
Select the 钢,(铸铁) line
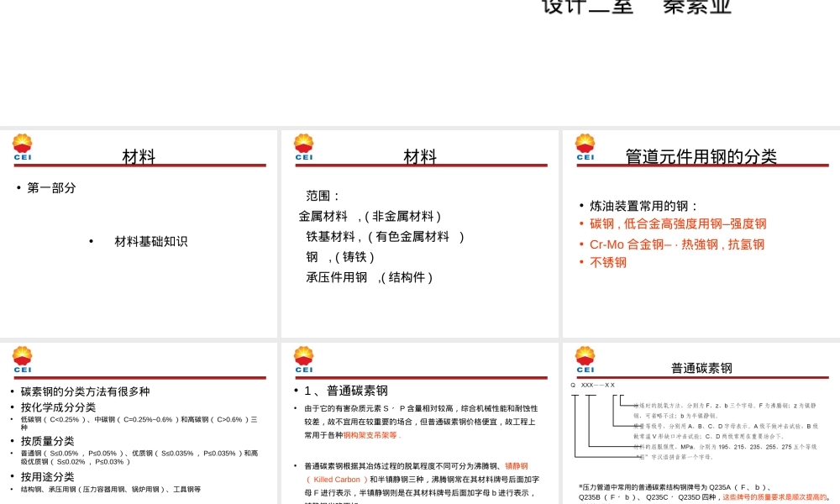tap(340, 257)
